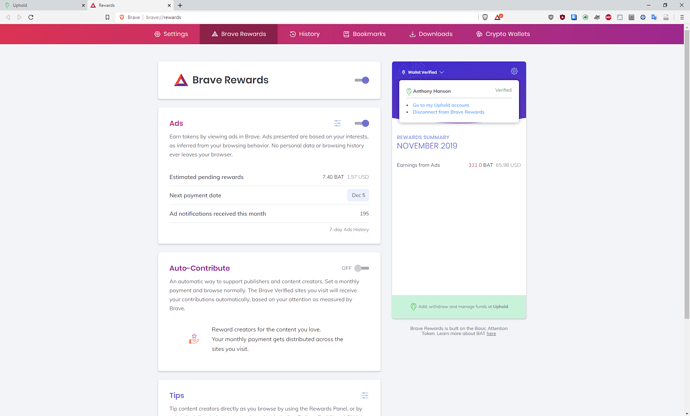
Task: Open the Brave Rewards BAT triangle icon in address bar
Action: (x=498, y=17)
